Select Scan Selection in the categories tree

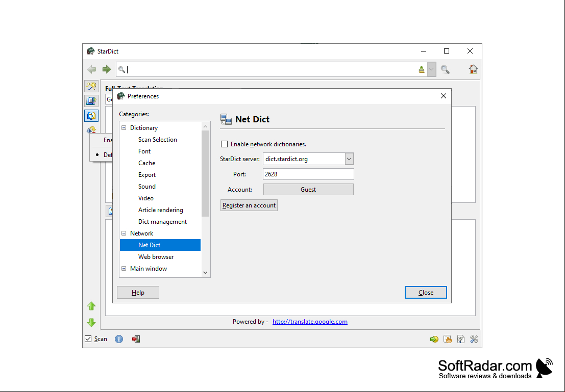pyautogui.click(x=158, y=140)
